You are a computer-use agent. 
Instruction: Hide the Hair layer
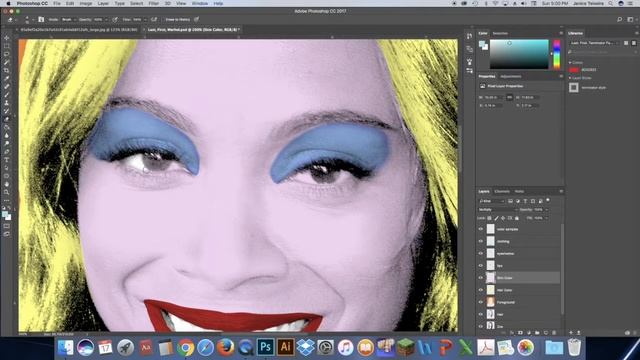[x=481, y=314]
